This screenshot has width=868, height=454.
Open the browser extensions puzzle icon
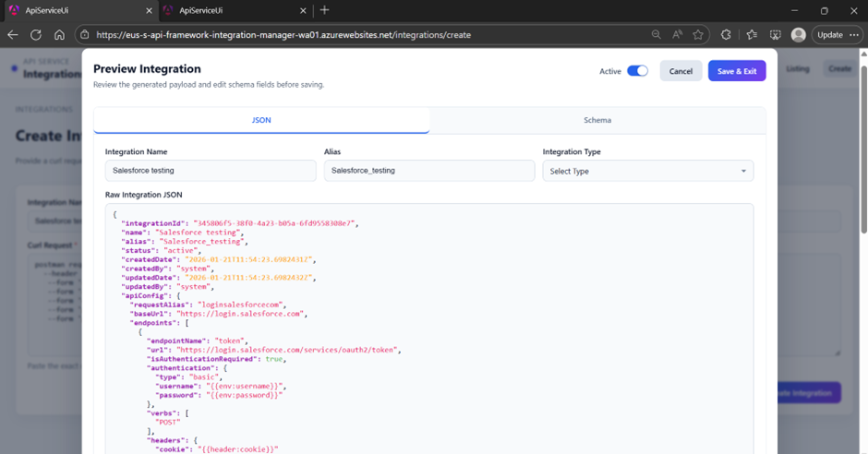(x=726, y=35)
